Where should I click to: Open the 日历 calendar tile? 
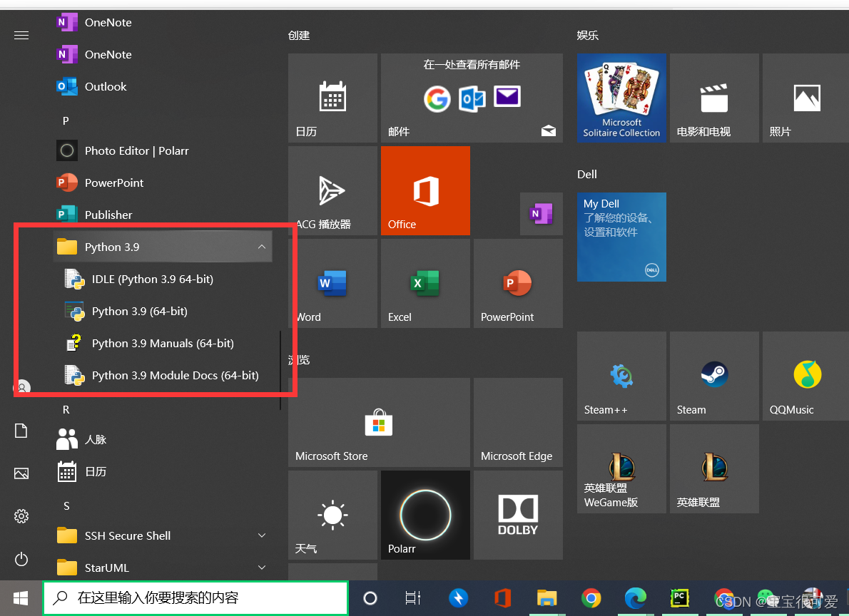pyautogui.click(x=332, y=98)
